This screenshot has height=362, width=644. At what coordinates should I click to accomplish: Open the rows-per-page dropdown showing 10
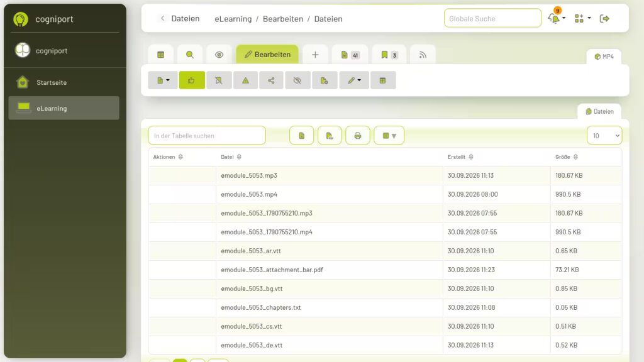click(604, 136)
